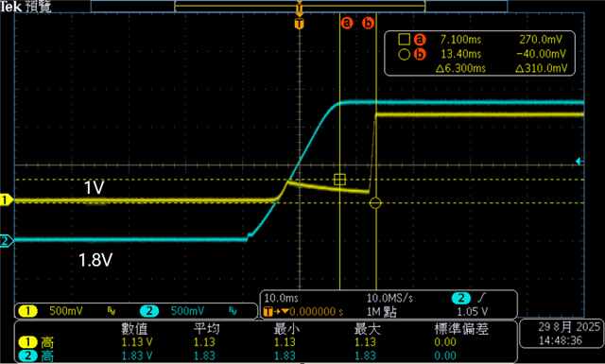The image size is (605, 364).
Task: Click the trigger delay T arrow icon
Action: [x=275, y=311]
